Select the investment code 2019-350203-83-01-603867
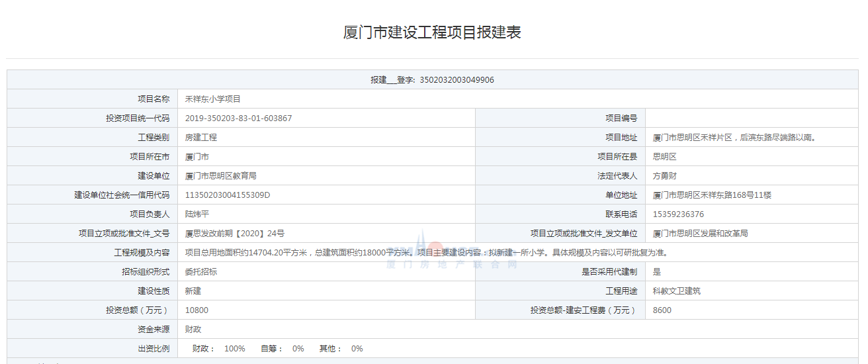Viewport: 868px width, 364px height. (238, 118)
